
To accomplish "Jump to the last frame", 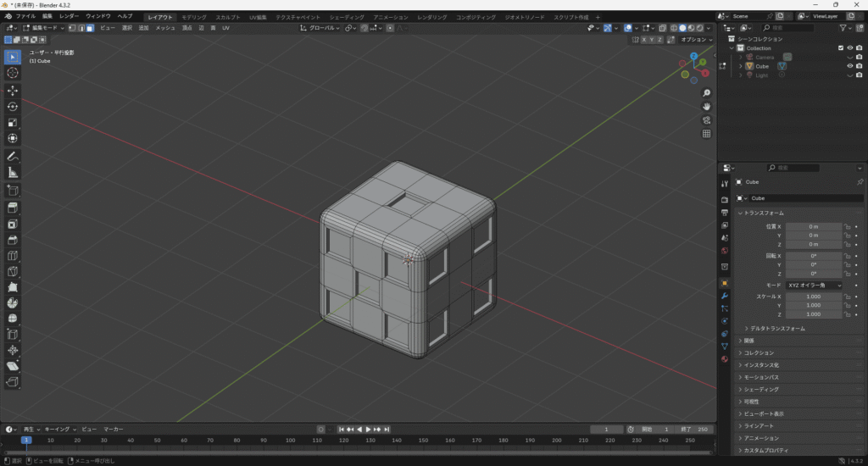I will point(387,430).
